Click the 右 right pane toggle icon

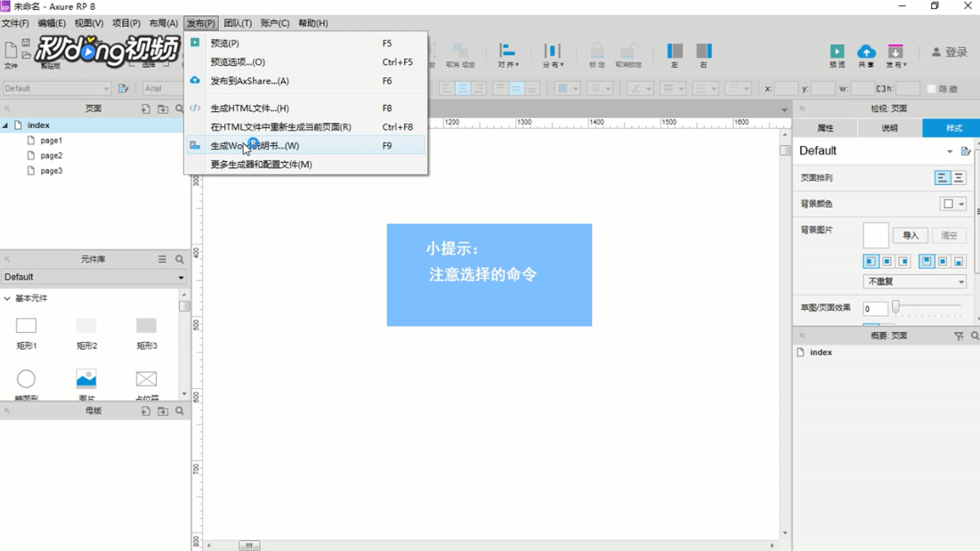[703, 52]
